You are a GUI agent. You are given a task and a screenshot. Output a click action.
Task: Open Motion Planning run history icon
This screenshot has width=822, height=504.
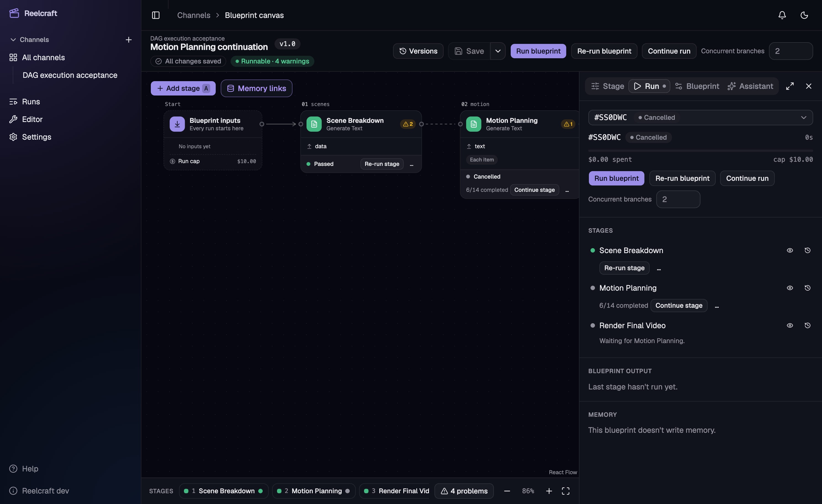(x=807, y=288)
